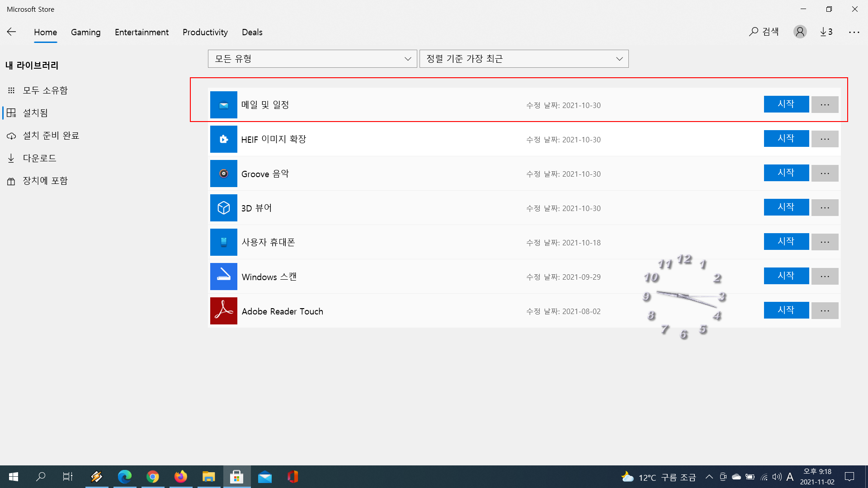Open the notification center icon

(x=849, y=477)
